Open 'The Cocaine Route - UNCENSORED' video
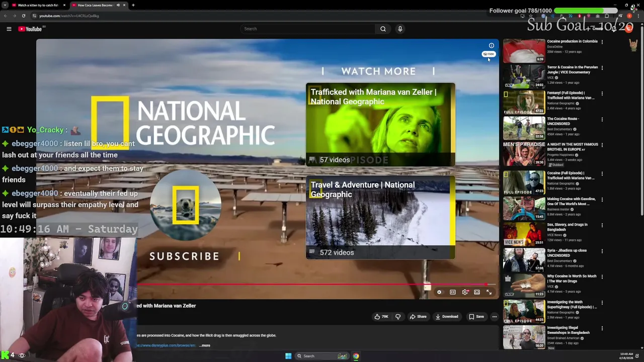Viewport: 644px width, 362px height. [563, 121]
